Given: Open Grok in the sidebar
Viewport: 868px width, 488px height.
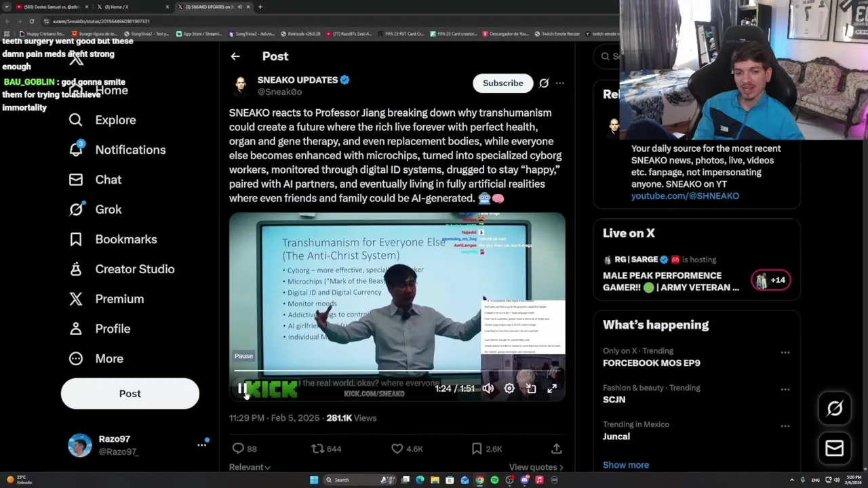Looking at the screenshot, I should pyautogui.click(x=95, y=209).
